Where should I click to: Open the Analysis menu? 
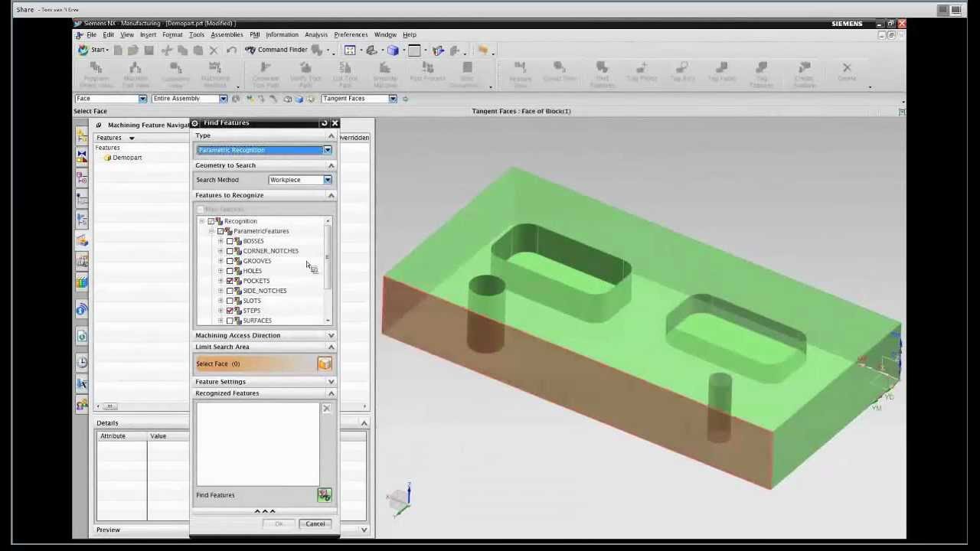point(316,34)
